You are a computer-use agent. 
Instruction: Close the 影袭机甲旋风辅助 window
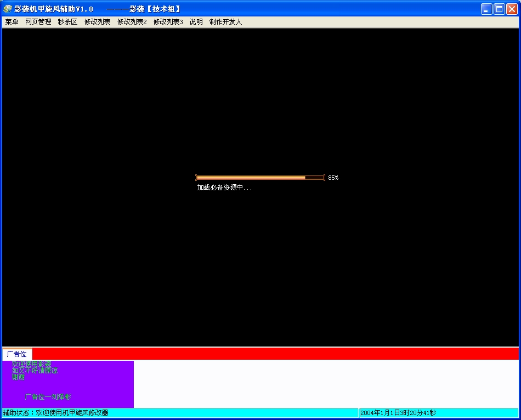click(512, 9)
